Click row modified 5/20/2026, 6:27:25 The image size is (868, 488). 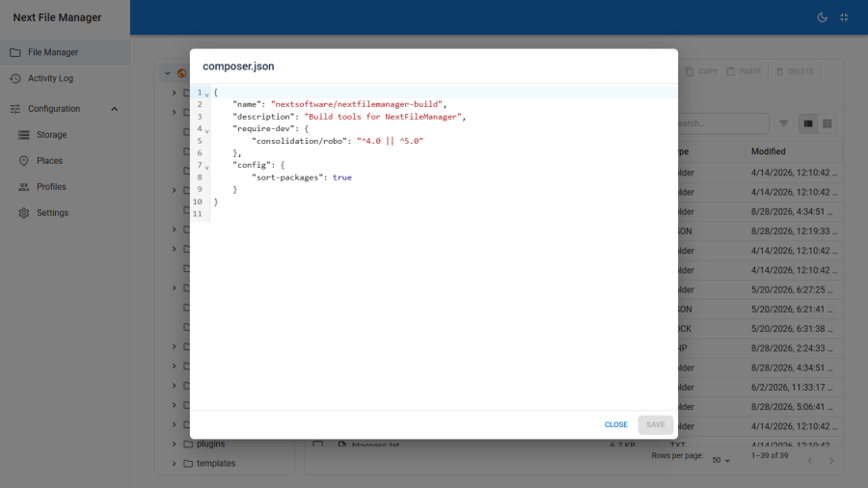pyautogui.click(x=794, y=290)
